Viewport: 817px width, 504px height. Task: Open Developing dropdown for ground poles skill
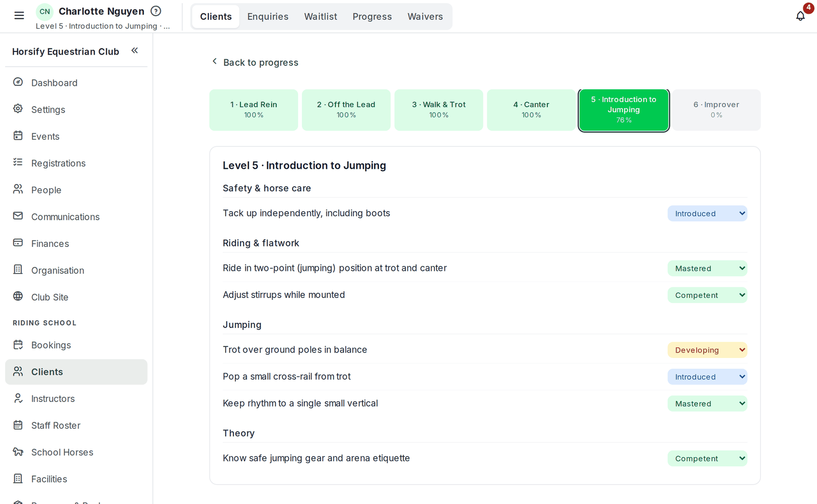coord(707,350)
